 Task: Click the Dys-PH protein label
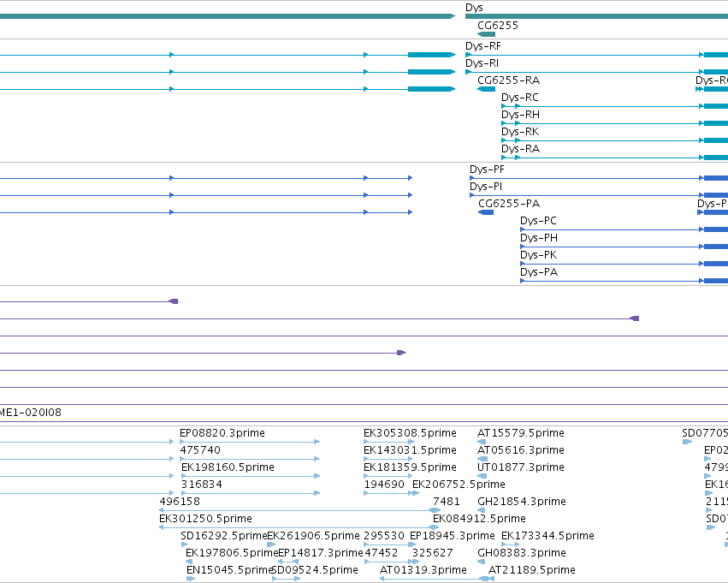(x=539, y=238)
